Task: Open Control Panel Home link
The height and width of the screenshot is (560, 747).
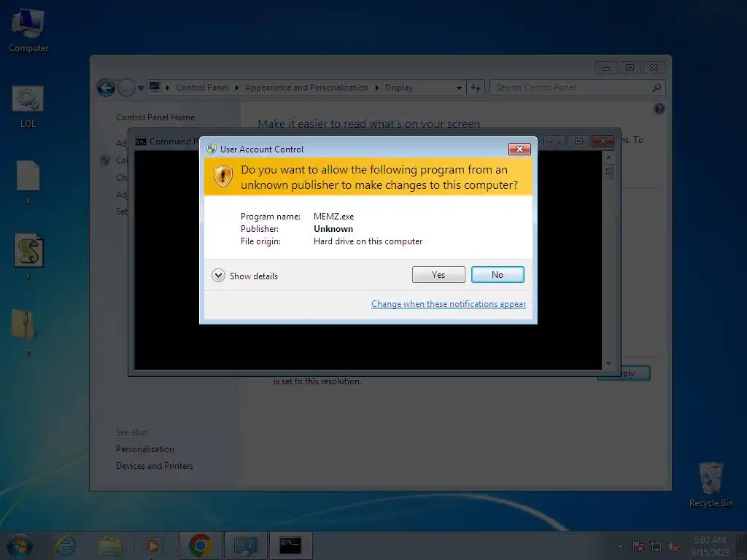Action: pyautogui.click(x=155, y=117)
